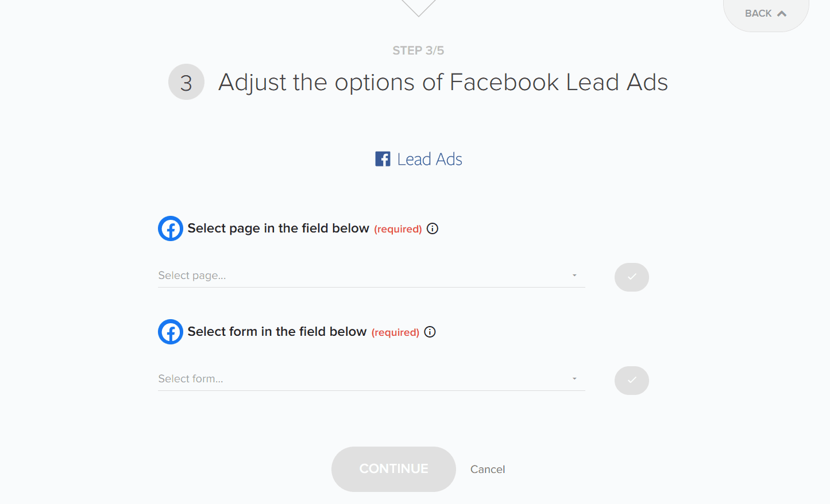Click the "Adjust the options" heading
The width and height of the screenshot is (830, 504).
click(x=443, y=82)
